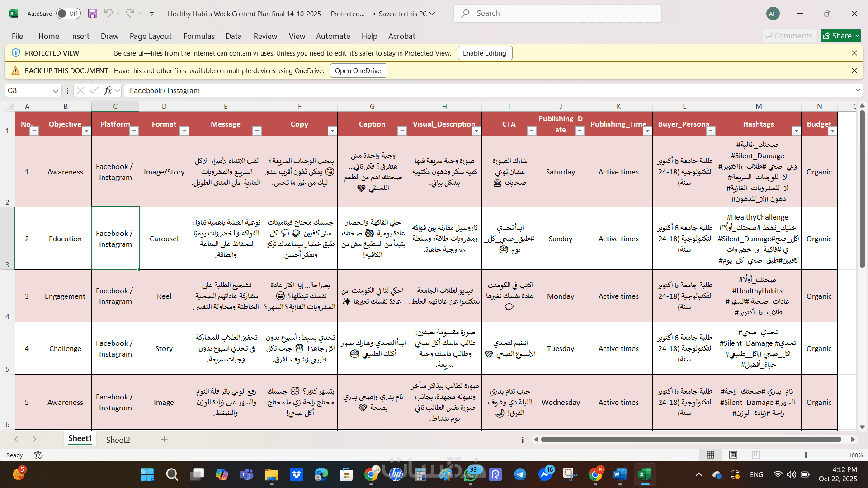Switch to Sheet2 tab
The width and height of the screenshot is (868, 488).
tap(118, 440)
